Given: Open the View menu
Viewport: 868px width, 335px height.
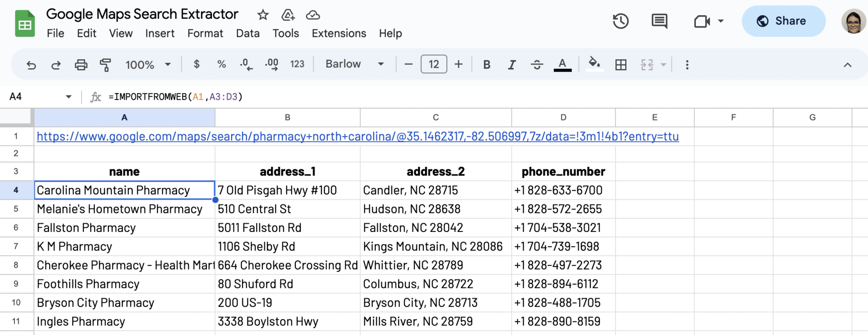Looking at the screenshot, I should (x=121, y=33).
